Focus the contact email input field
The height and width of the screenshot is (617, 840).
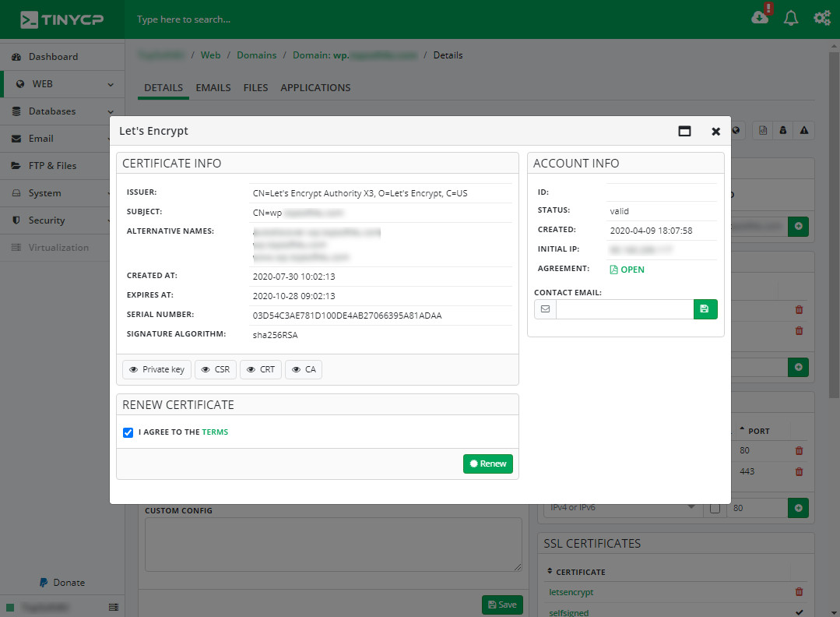[x=624, y=308]
